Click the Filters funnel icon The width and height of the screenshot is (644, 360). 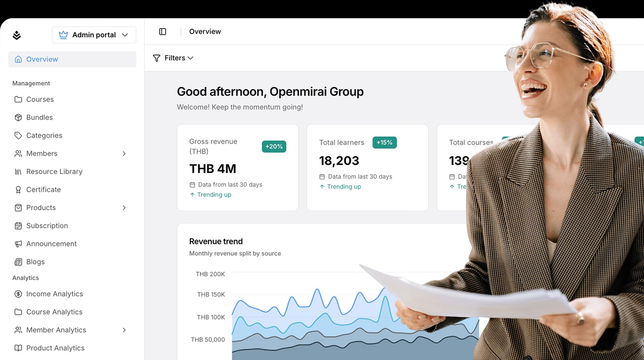click(x=157, y=58)
